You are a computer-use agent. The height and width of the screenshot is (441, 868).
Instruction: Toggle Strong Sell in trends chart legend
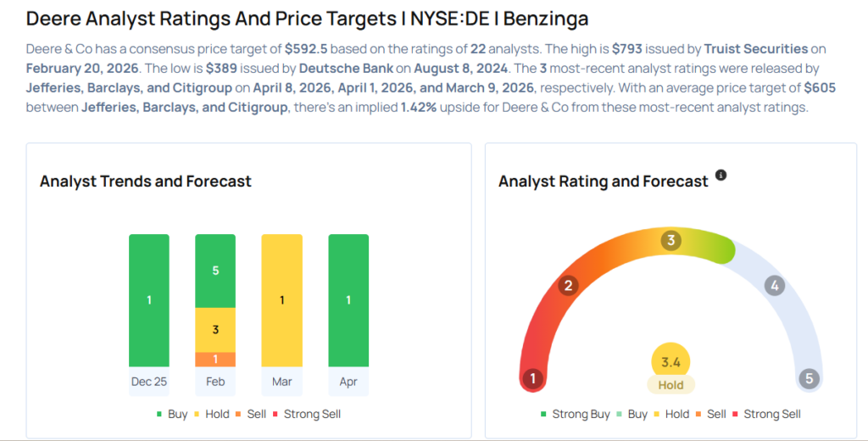click(x=306, y=414)
